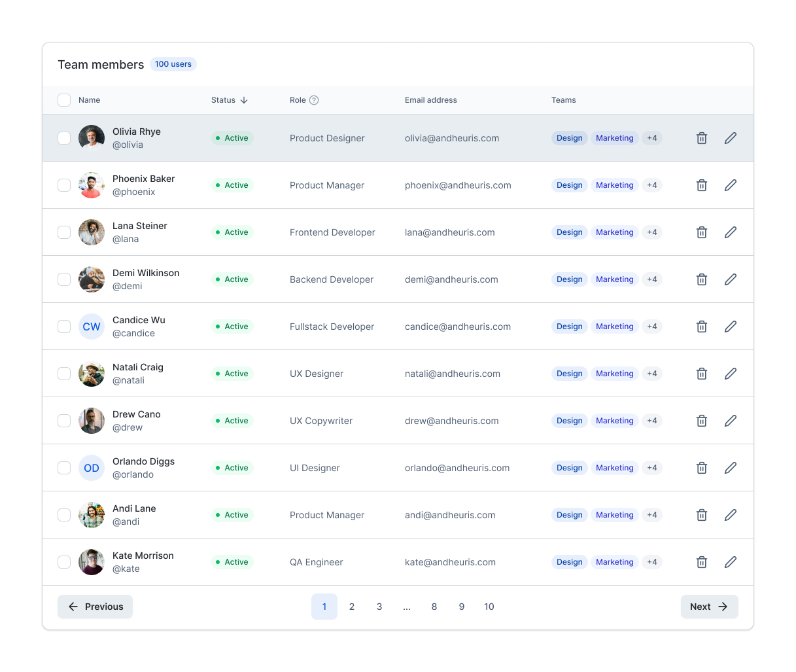This screenshot has width=796, height=672.
Task: Sort by Status column arrow
Action: pyautogui.click(x=244, y=100)
